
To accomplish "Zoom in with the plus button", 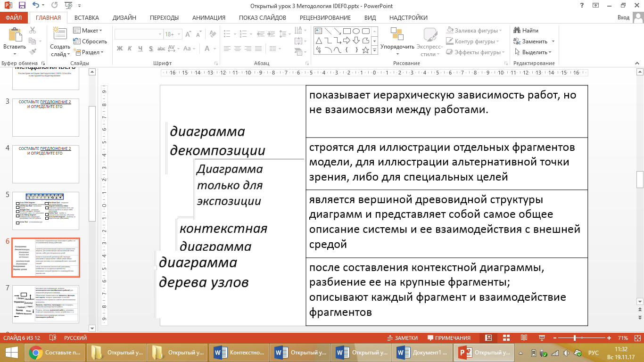I will pos(610,338).
